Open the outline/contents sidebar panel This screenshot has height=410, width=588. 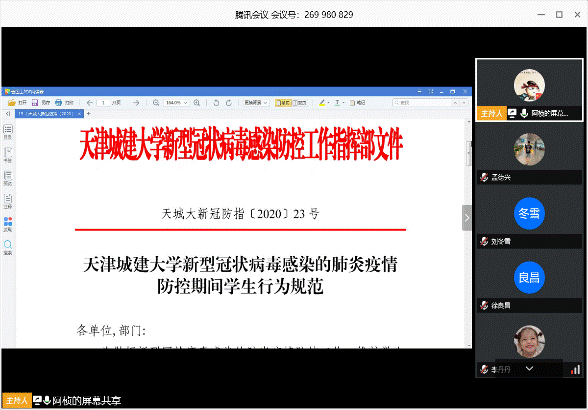click(8, 132)
